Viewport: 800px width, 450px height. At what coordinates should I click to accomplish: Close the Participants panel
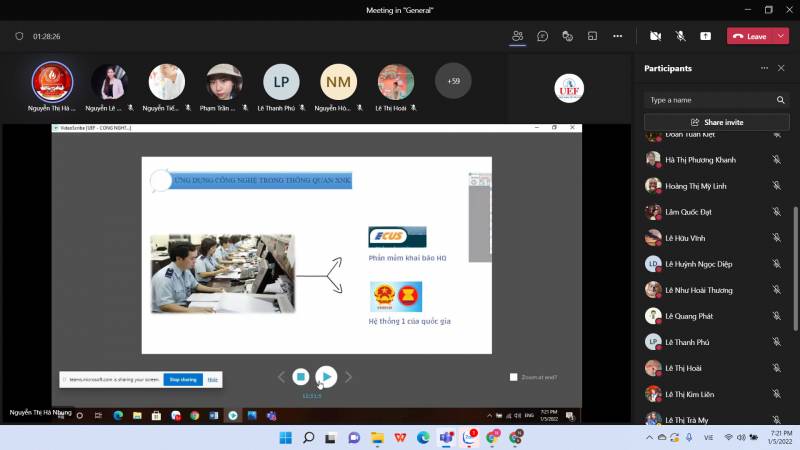tap(781, 68)
